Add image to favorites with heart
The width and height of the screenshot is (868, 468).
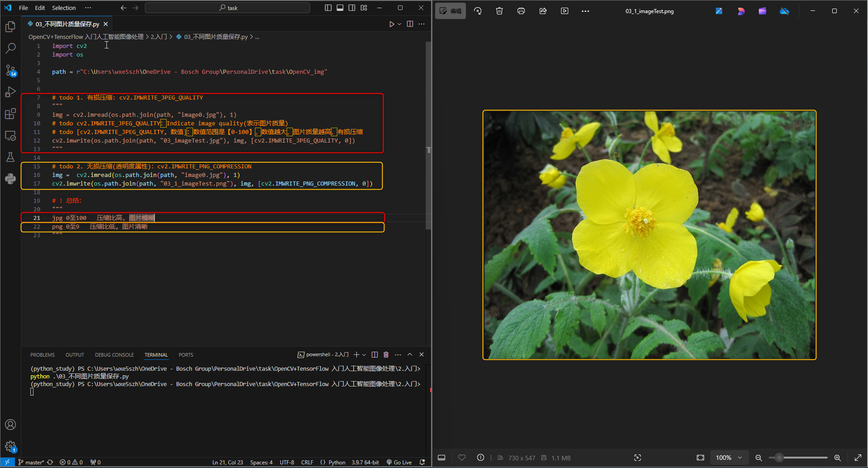tap(462, 458)
